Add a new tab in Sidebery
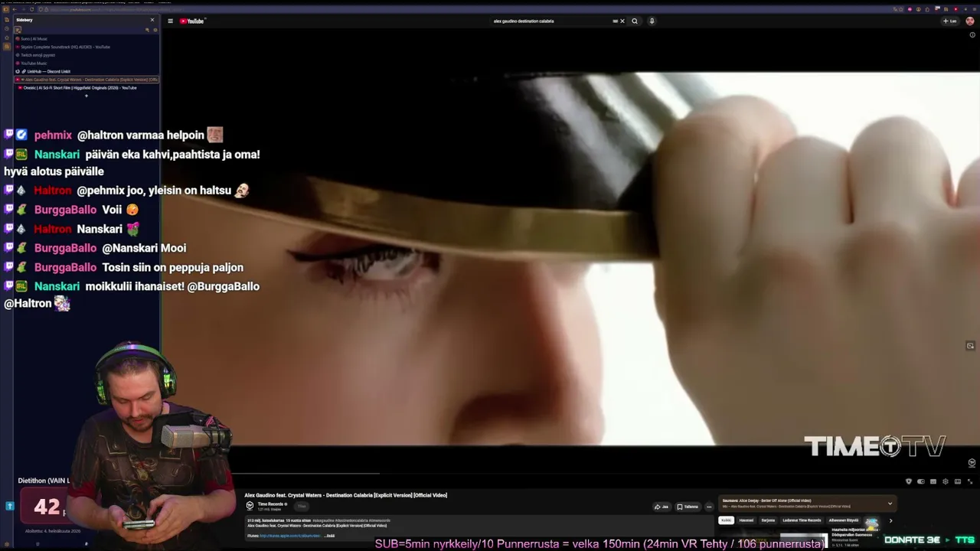 coord(87,96)
